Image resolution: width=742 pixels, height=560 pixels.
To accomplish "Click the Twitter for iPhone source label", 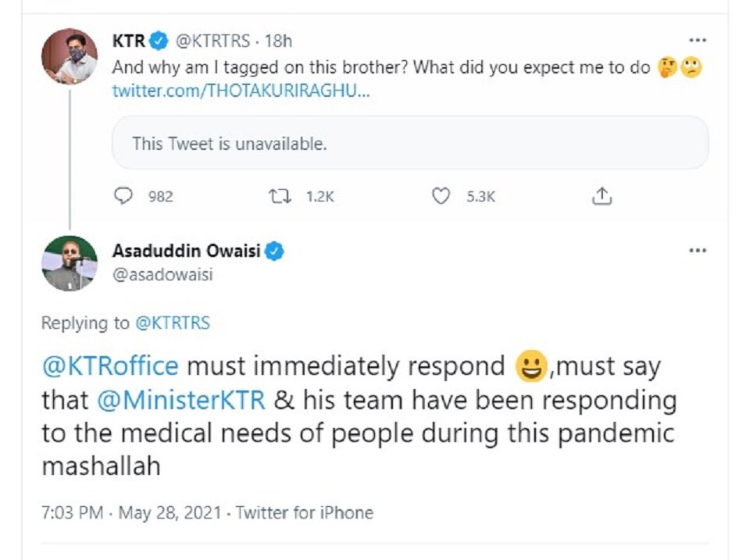I will (305, 513).
